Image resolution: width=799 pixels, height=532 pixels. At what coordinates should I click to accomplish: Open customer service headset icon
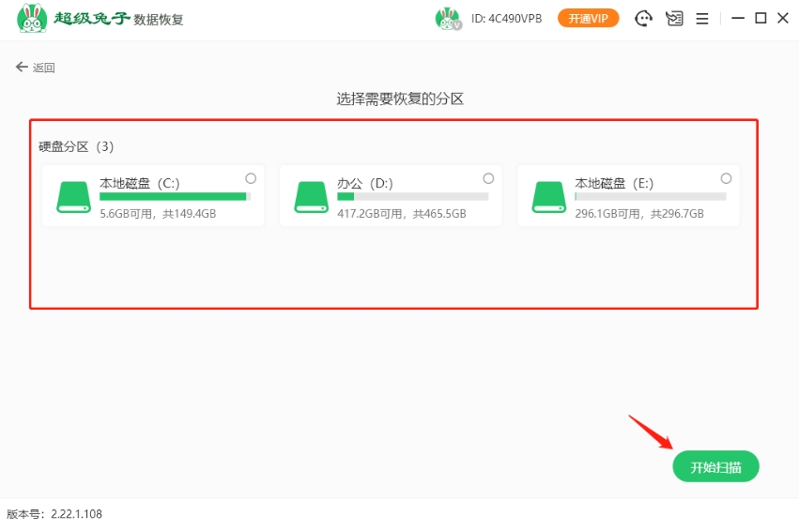pyautogui.click(x=644, y=19)
